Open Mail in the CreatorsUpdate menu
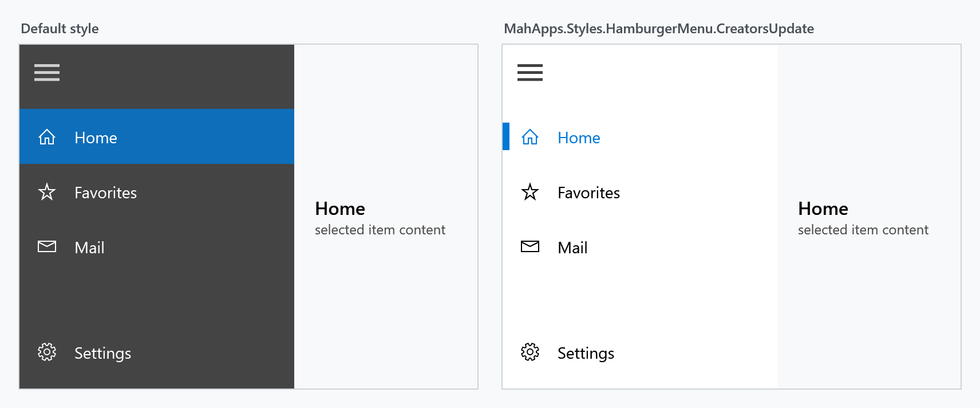The image size is (980, 408). click(x=640, y=246)
